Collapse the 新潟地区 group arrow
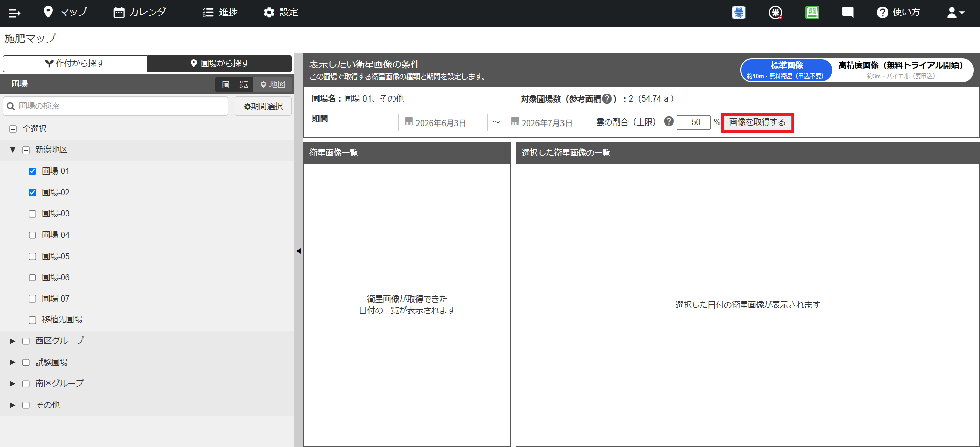 click(x=13, y=150)
